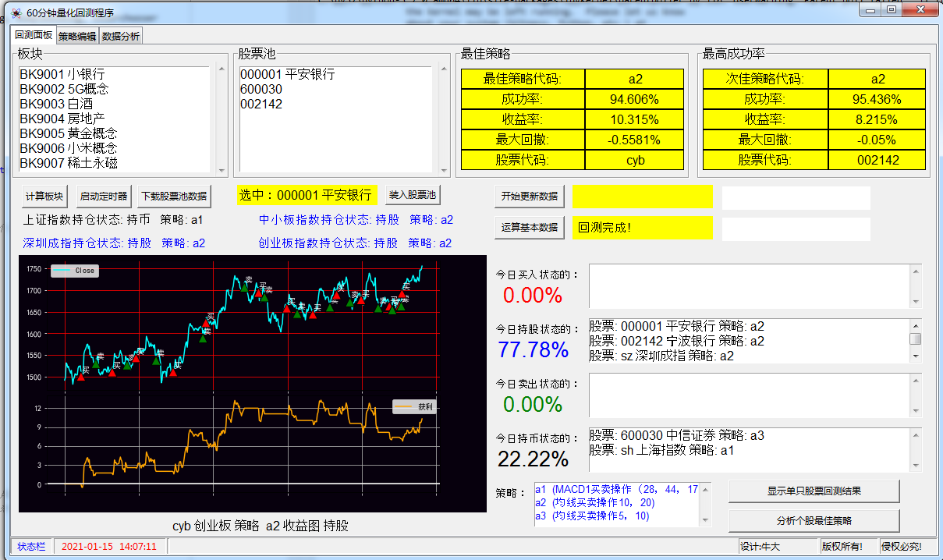Choose stock 600030 in the stock pool
The image size is (943, 560).
(261, 89)
